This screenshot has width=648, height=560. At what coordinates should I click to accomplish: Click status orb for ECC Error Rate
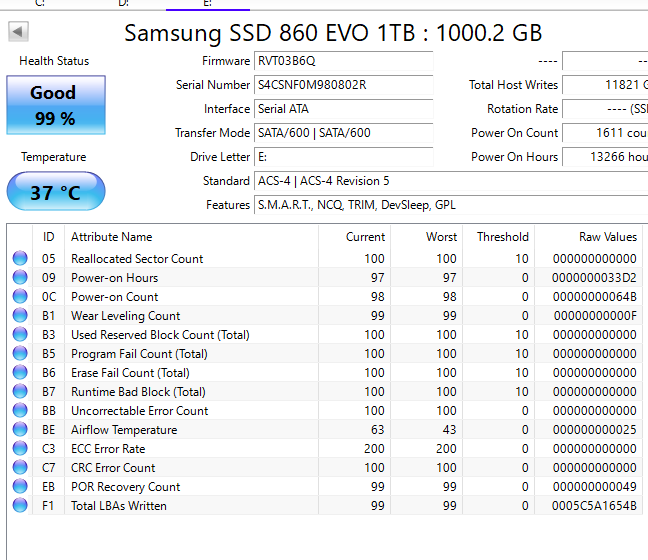click(20, 448)
